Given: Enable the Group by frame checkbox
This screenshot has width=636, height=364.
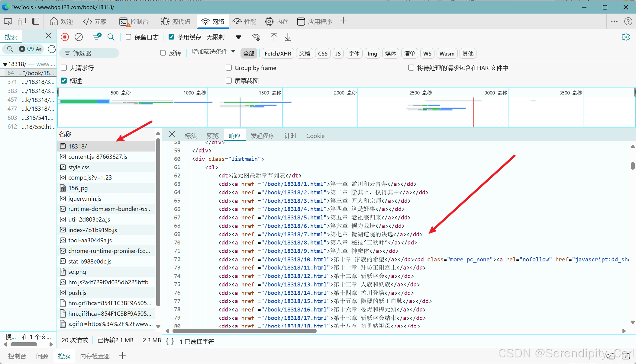Looking at the screenshot, I should [229, 68].
